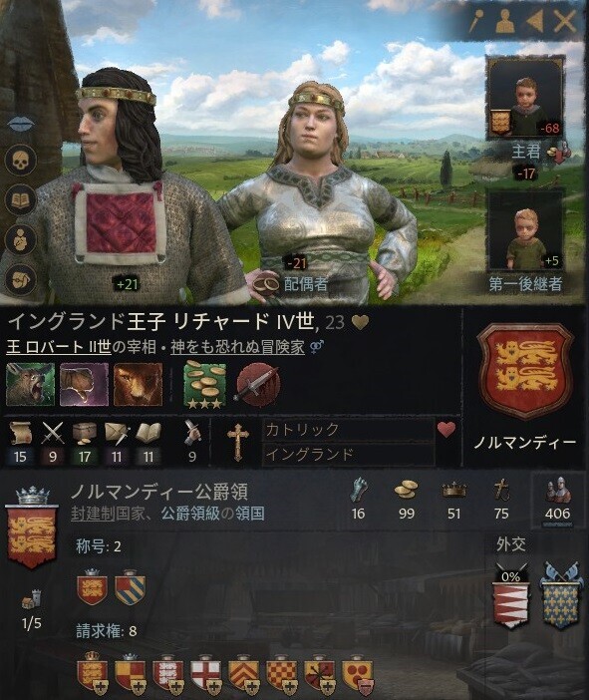Click the 封建制 government type link
589x700 pixels.
point(93,514)
